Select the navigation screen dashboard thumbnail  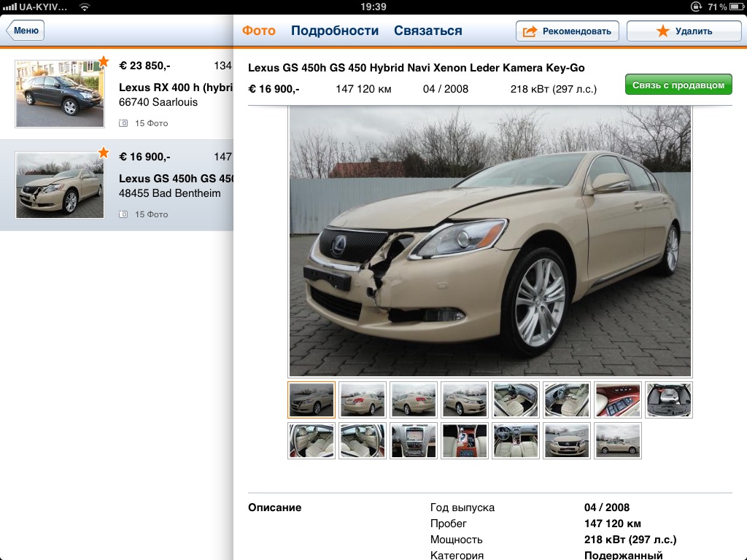(414, 440)
